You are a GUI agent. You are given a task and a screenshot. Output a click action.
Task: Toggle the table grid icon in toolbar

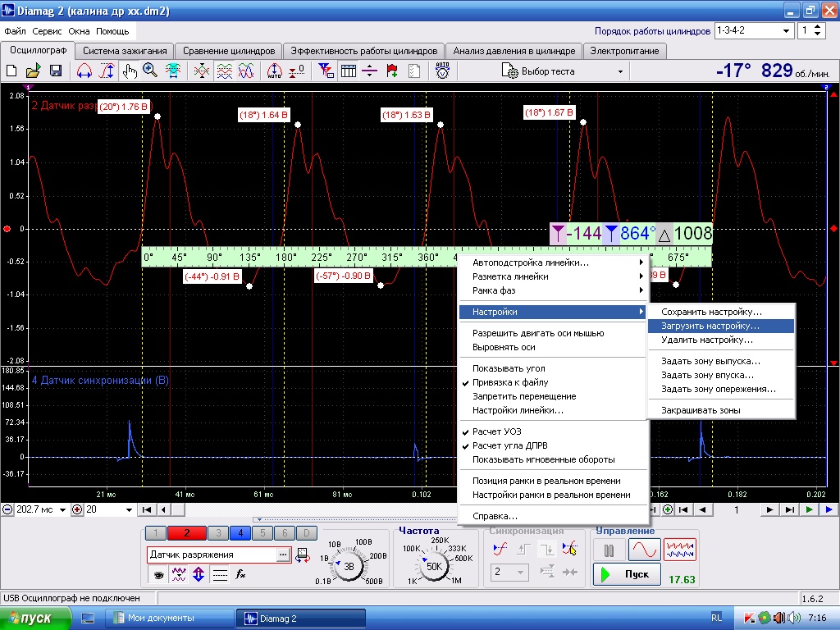point(348,71)
